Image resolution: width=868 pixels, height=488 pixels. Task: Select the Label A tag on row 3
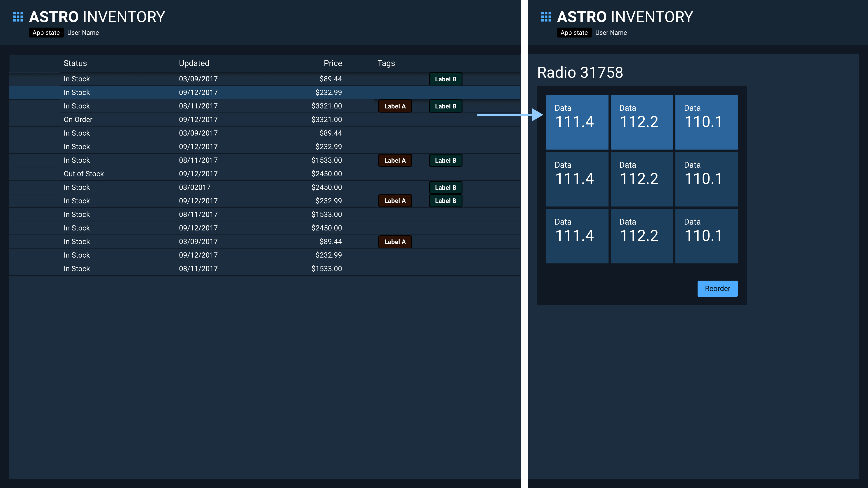[x=394, y=106]
